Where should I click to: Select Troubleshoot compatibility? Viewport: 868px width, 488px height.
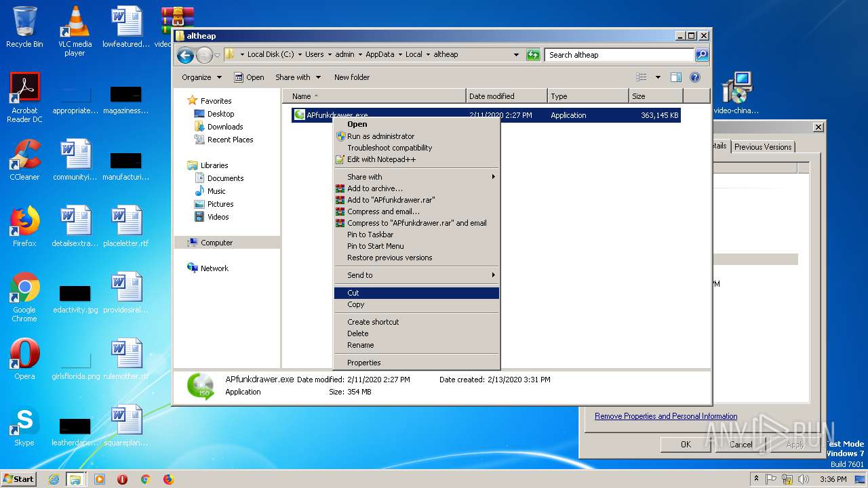pos(416,148)
